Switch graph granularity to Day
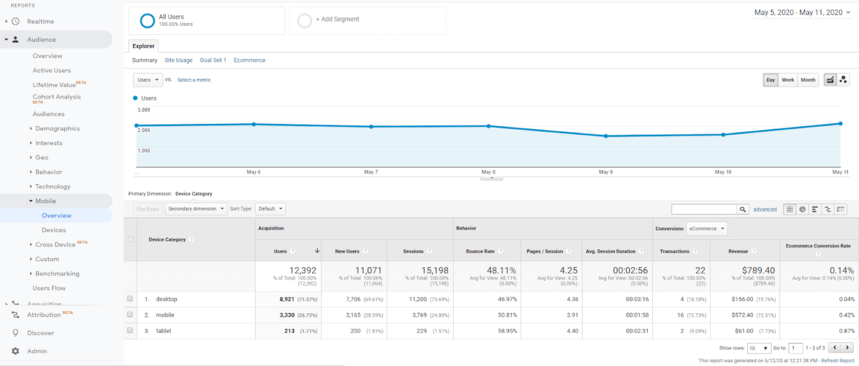The image size is (859, 366). click(x=771, y=80)
